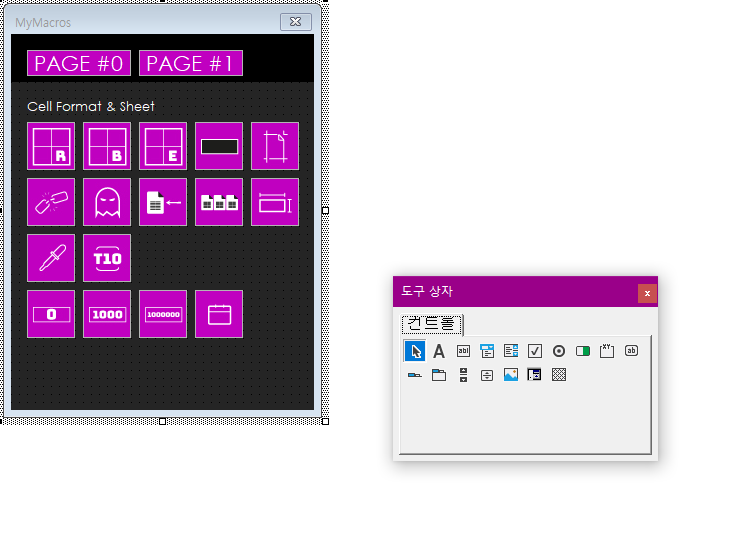Select the RefEdit control in toolbox

tap(535, 375)
